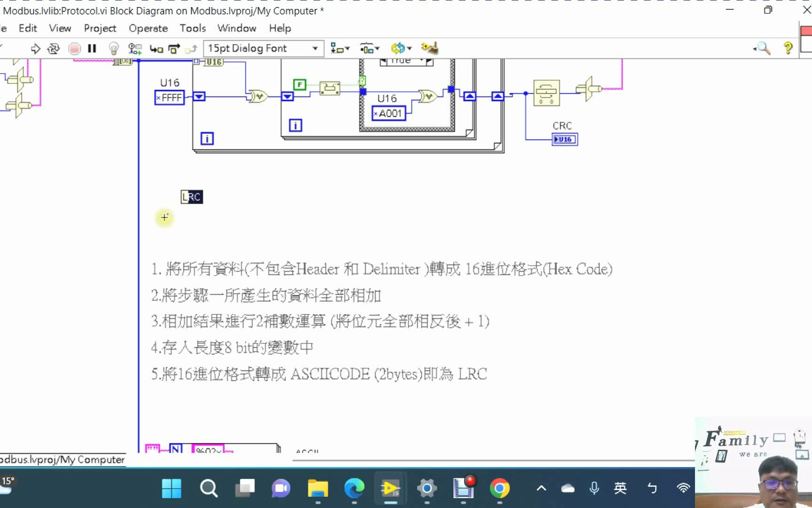Viewport: 812px width, 508px height.
Task: Click the Abort Execution red button
Action: tap(74, 48)
